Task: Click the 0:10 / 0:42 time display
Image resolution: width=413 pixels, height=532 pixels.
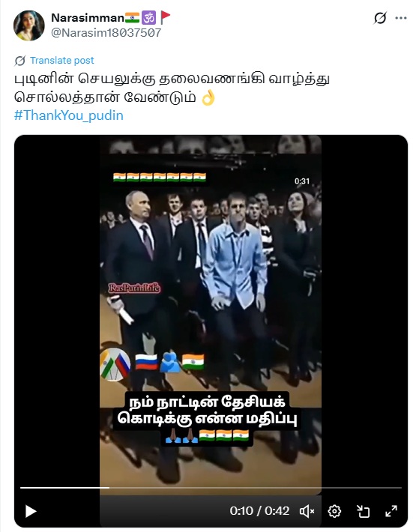Action: coord(259,510)
